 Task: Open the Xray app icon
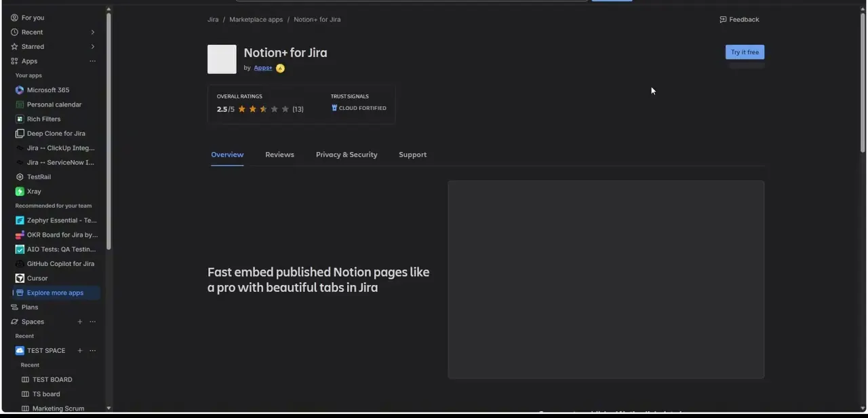20,191
